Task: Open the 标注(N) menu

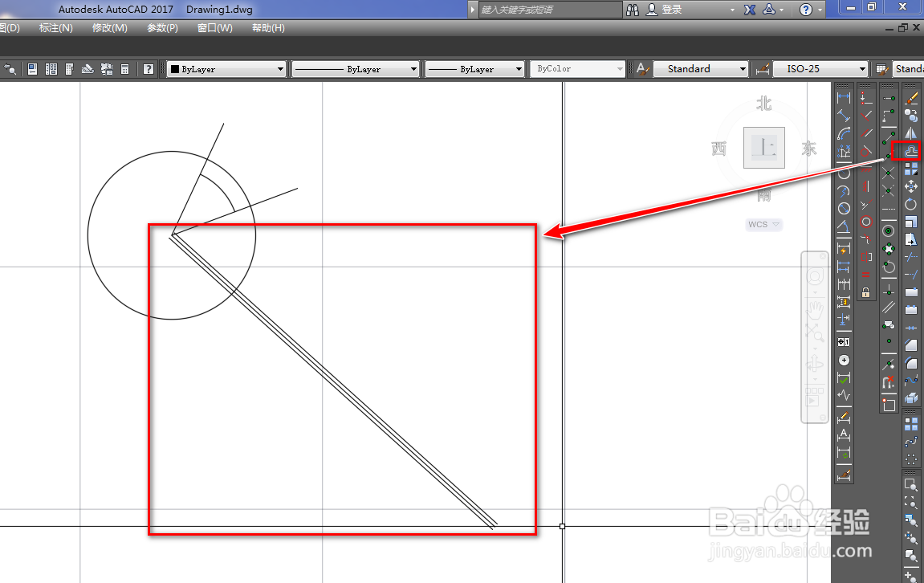Action: click(56, 28)
